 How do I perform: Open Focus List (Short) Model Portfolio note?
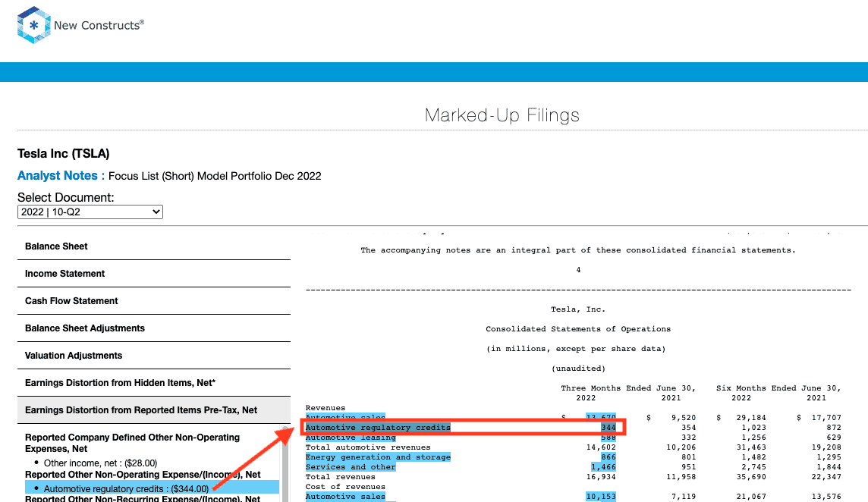pos(215,176)
